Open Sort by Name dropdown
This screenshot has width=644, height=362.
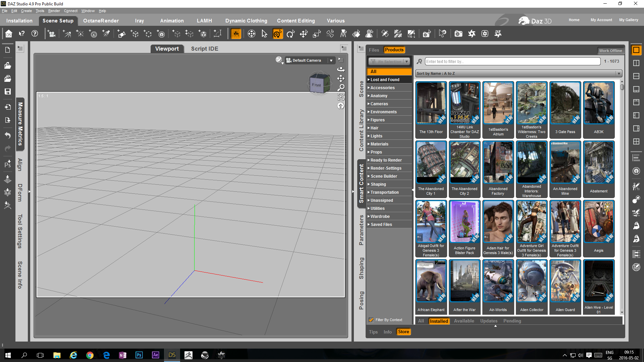tap(519, 73)
